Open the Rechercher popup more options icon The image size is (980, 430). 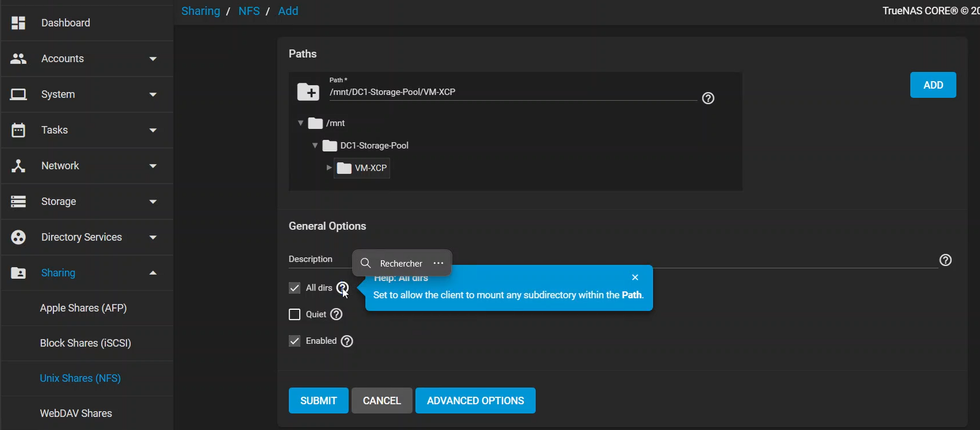pos(439,263)
